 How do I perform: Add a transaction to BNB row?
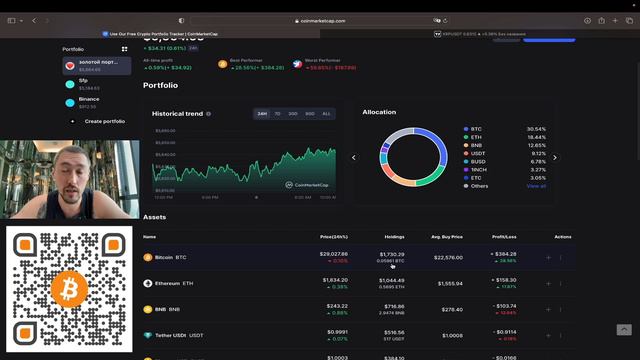(548, 309)
